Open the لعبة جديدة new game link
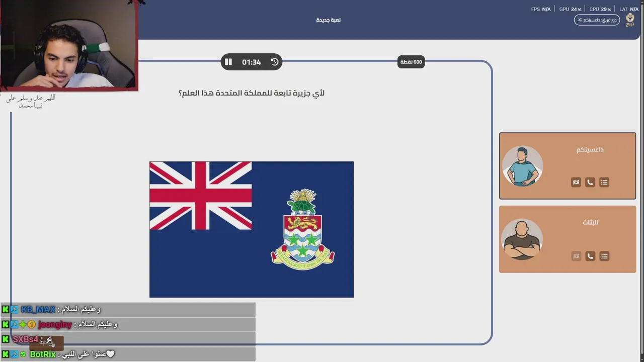 [x=329, y=20]
